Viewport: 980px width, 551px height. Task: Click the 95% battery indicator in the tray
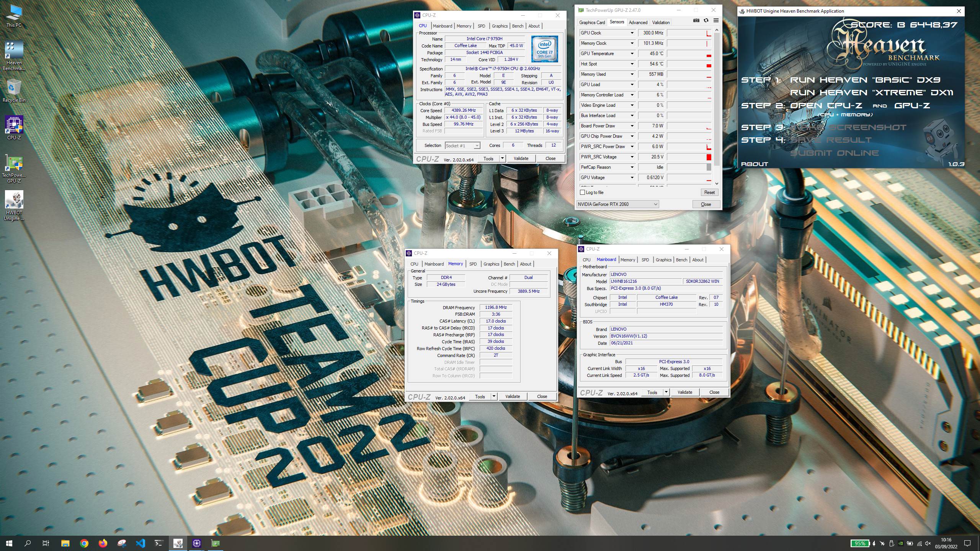point(860,543)
